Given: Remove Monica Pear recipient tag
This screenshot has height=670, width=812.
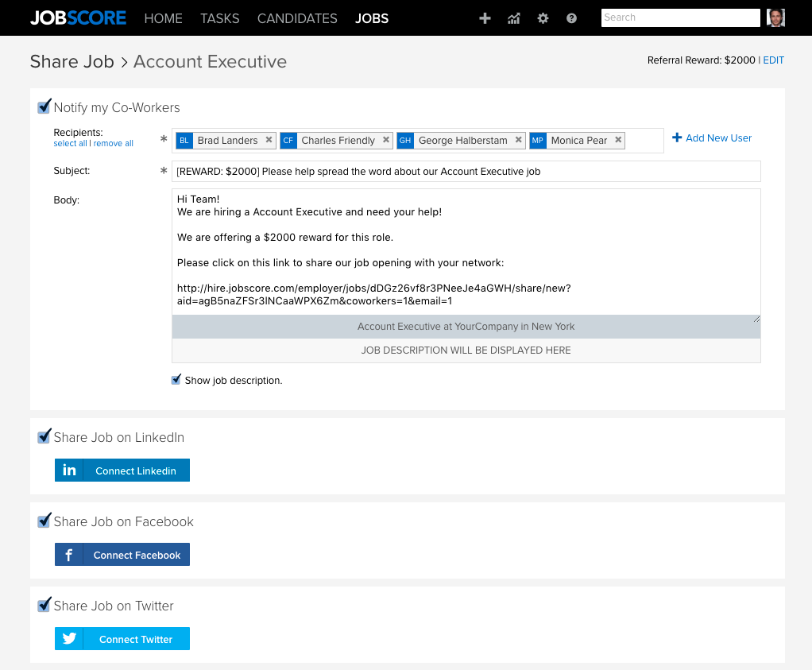Looking at the screenshot, I should [x=618, y=140].
